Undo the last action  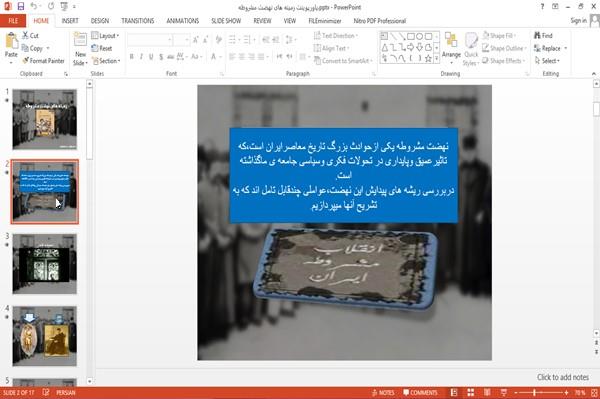34,6
